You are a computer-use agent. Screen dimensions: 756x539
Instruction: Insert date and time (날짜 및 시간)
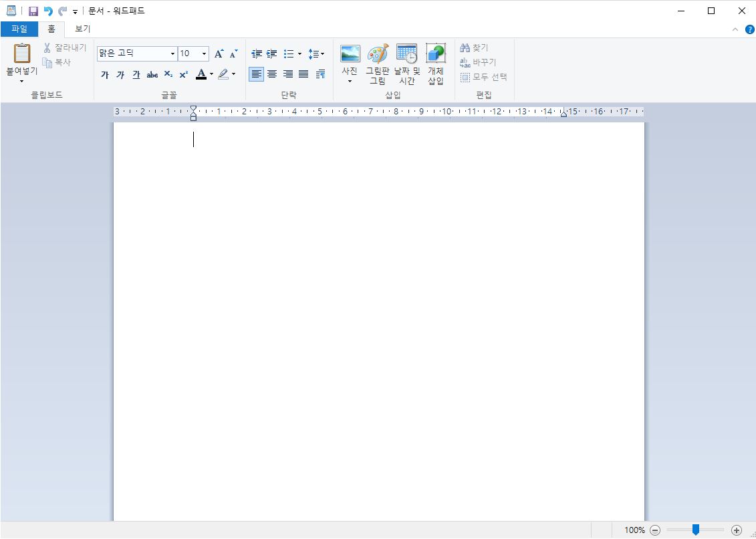(406, 65)
